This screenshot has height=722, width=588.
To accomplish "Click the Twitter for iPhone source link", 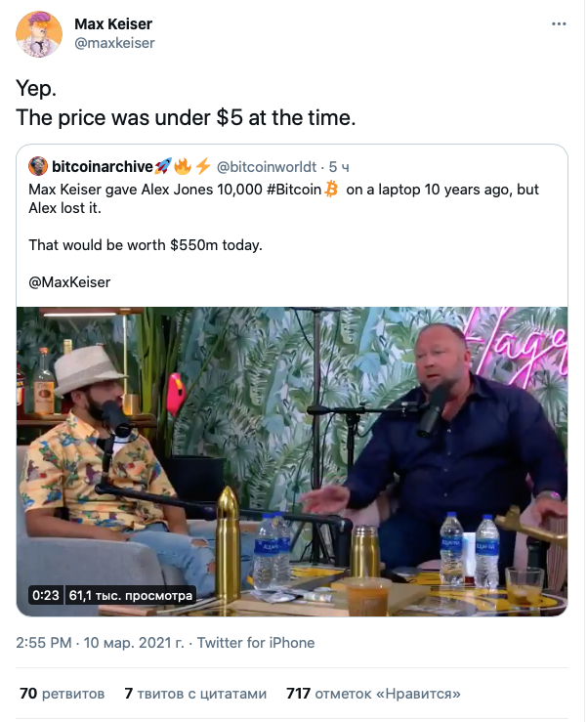I will tap(256, 643).
